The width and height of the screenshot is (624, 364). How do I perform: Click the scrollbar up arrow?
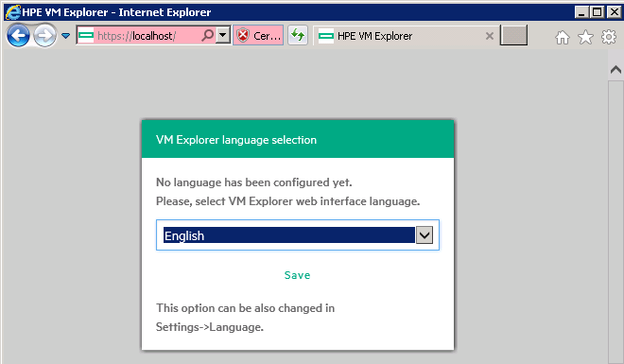(615, 70)
